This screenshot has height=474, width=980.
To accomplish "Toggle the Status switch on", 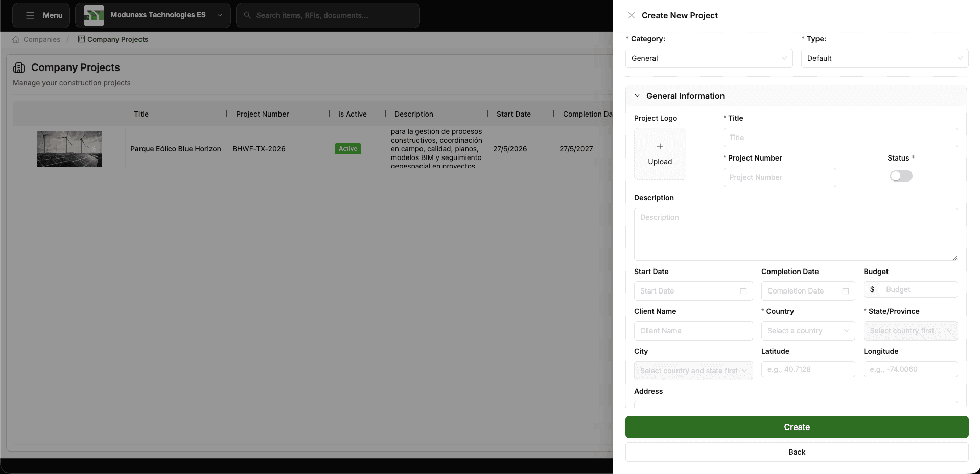I will [901, 176].
